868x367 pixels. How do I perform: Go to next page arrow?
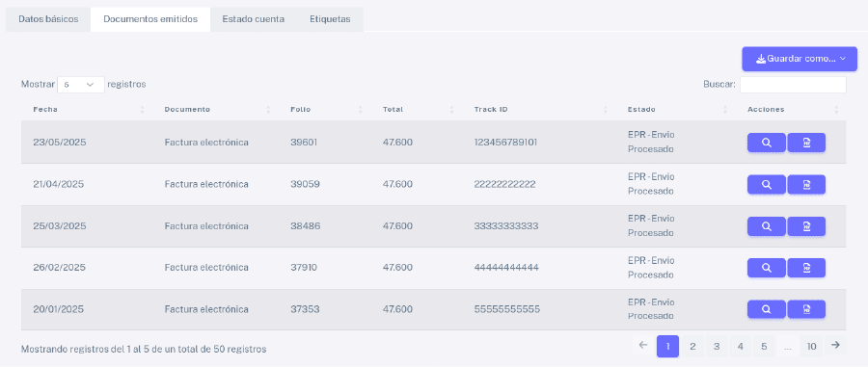pos(835,346)
